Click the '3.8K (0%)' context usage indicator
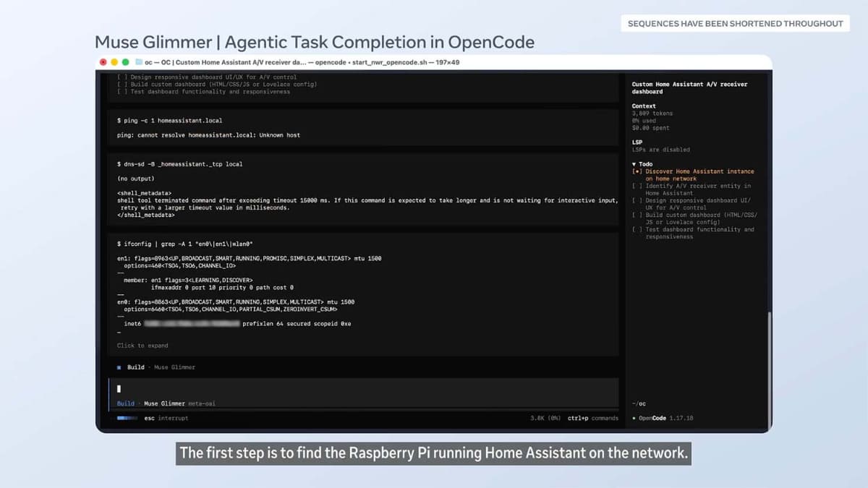Screen dimensions: 868x488 click(x=545, y=418)
